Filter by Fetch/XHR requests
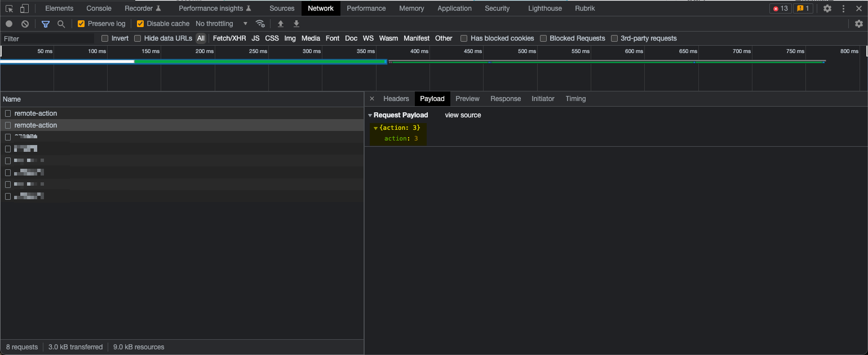This screenshot has width=868, height=355. coord(229,38)
